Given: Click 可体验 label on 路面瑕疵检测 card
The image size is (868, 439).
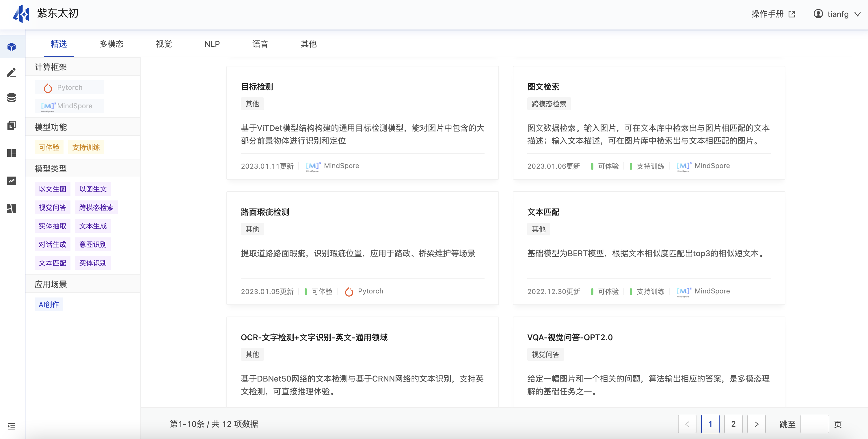Looking at the screenshot, I should 322,292.
